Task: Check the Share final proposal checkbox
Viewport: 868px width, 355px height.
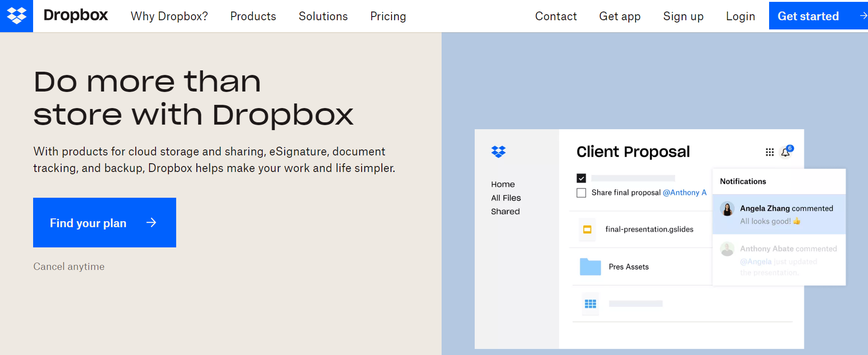Action: pos(581,193)
